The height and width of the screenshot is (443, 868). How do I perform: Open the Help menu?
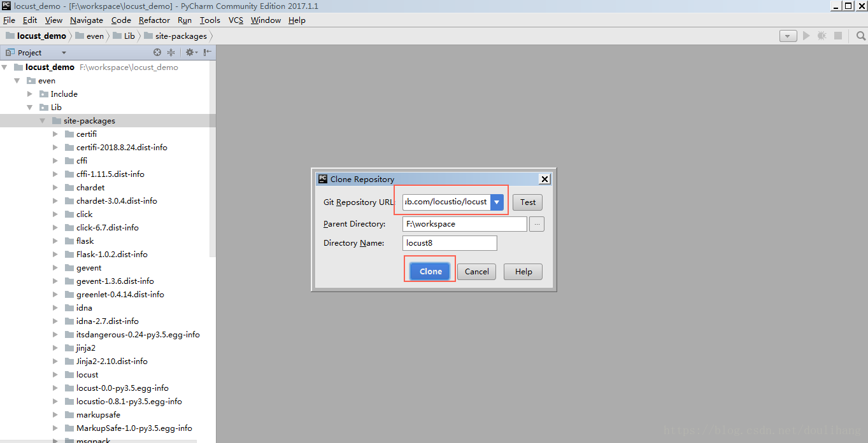tap(297, 20)
